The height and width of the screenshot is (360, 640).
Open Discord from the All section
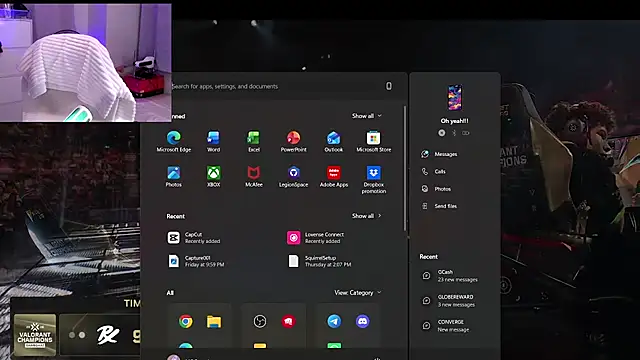coord(362,322)
